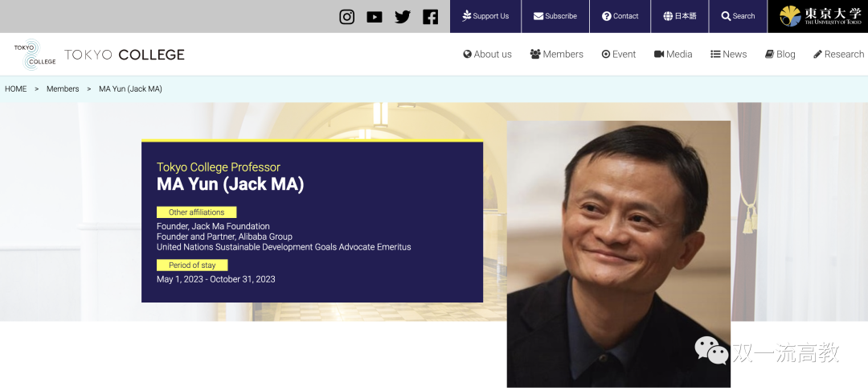
Task: Click the Period of stay label
Action: coord(192,265)
